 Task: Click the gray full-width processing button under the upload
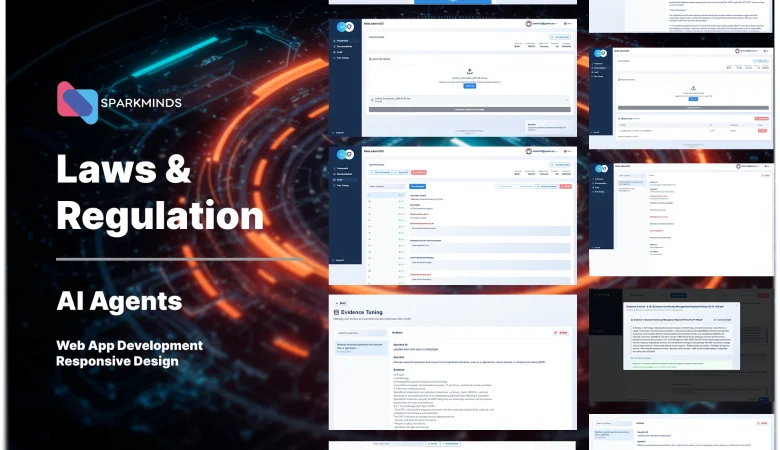pyautogui.click(x=469, y=109)
